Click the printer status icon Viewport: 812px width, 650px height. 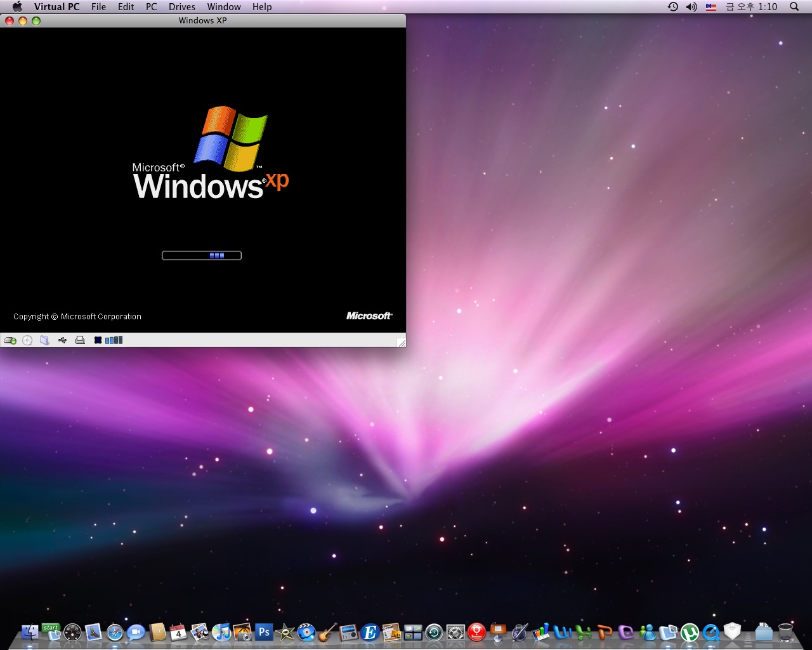click(80, 340)
